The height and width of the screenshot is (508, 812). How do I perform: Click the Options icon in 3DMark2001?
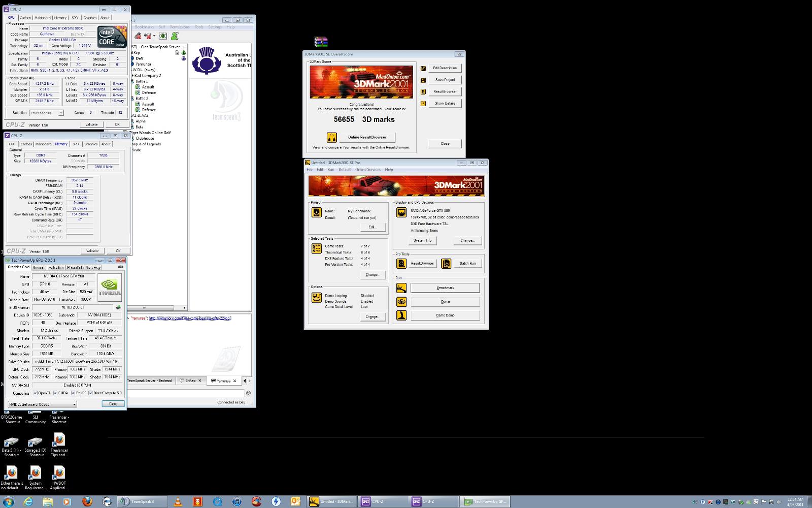(317, 297)
